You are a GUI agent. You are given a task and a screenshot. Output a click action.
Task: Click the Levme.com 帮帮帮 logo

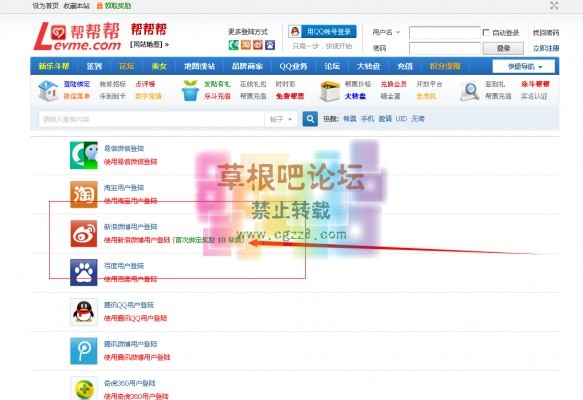(77, 36)
